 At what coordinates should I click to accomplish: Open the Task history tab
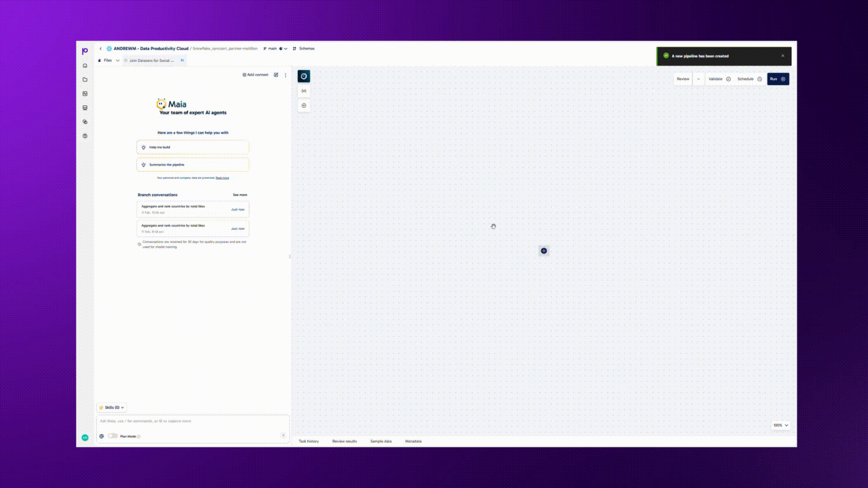tap(309, 441)
